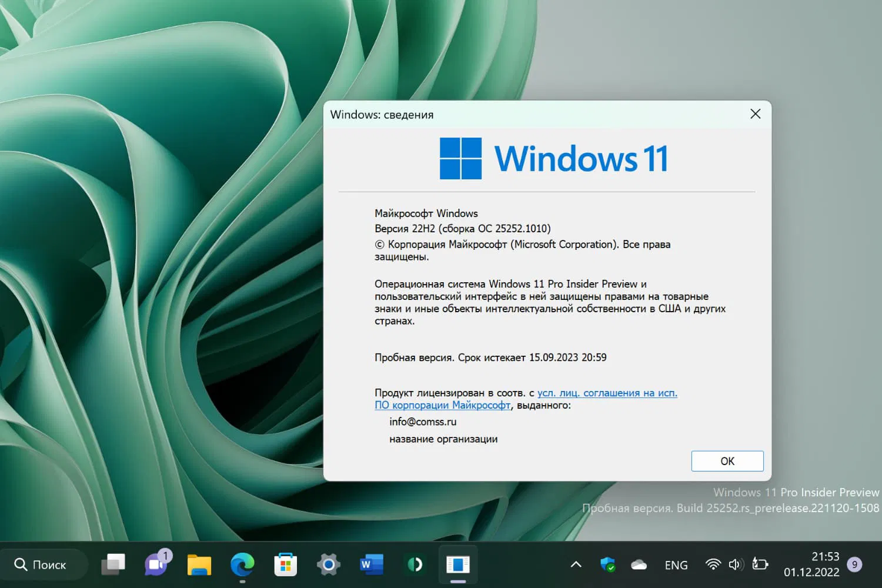Close the Windows: сведения dialog
Viewport: 882px width, 588px height.
tap(756, 114)
